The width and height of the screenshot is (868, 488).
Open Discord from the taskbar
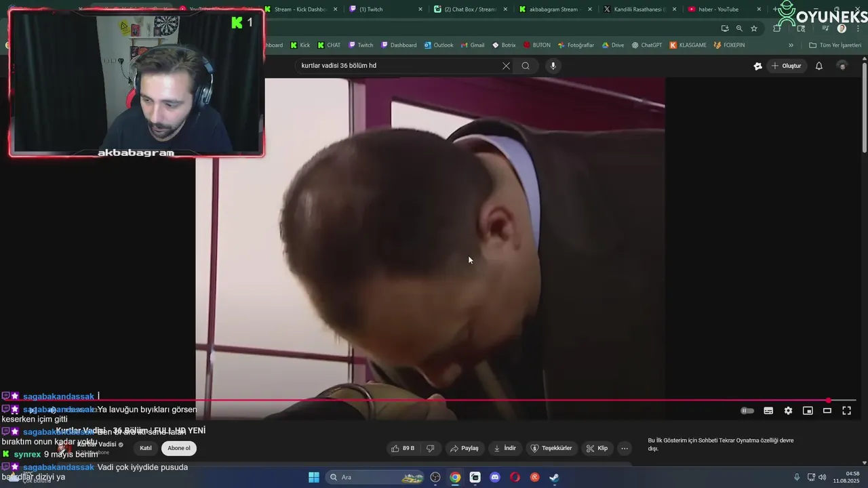[495, 477]
